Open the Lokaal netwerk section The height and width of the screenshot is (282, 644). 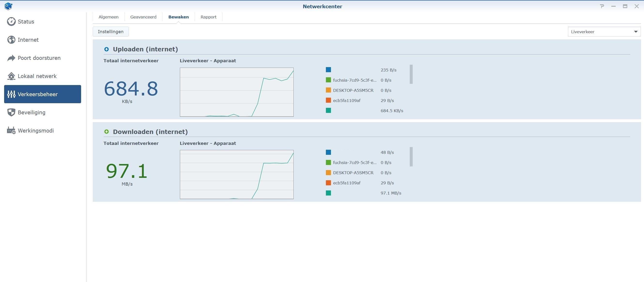(x=43, y=76)
